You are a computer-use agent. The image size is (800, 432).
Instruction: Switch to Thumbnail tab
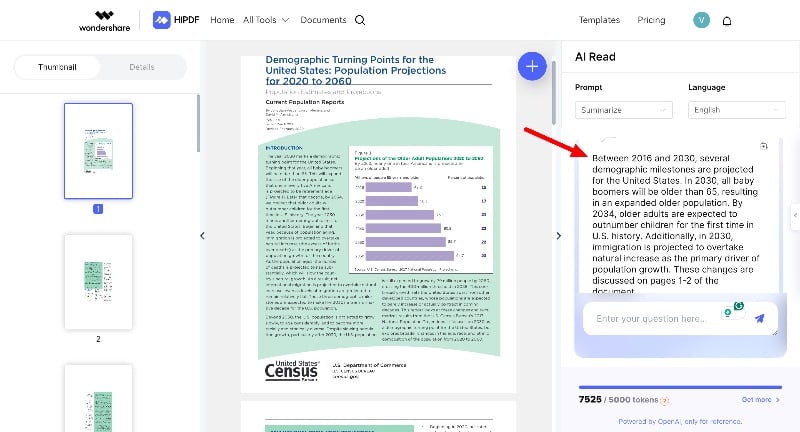coord(57,67)
